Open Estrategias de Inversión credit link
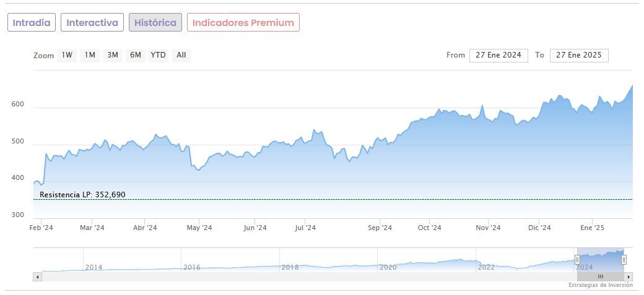The image size is (644, 295). point(600,285)
